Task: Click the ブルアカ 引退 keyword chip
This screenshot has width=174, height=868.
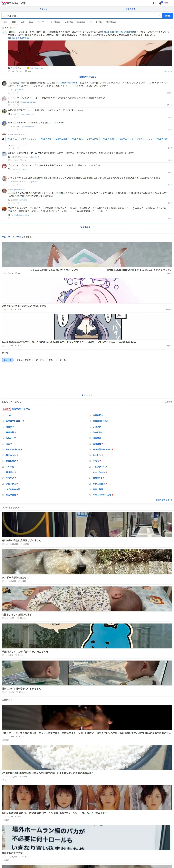Action: [x=46, y=139]
